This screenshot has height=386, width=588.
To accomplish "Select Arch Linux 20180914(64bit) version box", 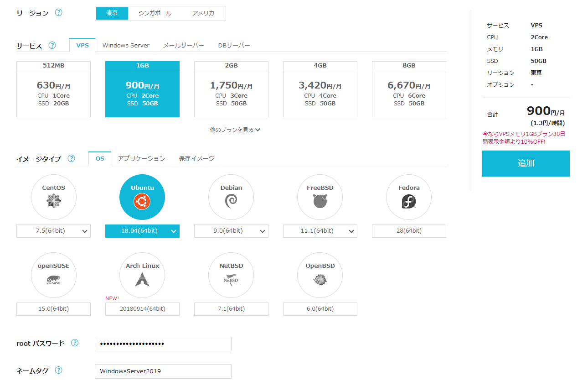I will point(142,309).
